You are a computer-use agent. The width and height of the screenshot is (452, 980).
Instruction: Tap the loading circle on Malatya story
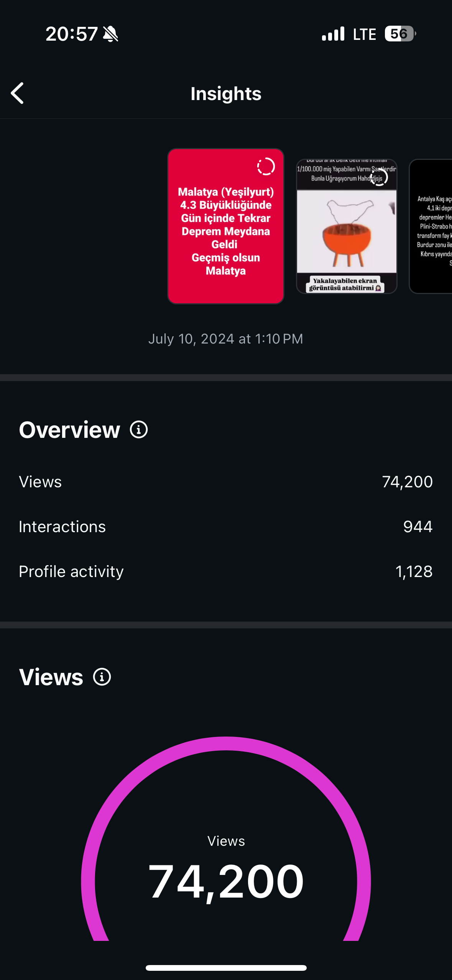pyautogui.click(x=266, y=167)
